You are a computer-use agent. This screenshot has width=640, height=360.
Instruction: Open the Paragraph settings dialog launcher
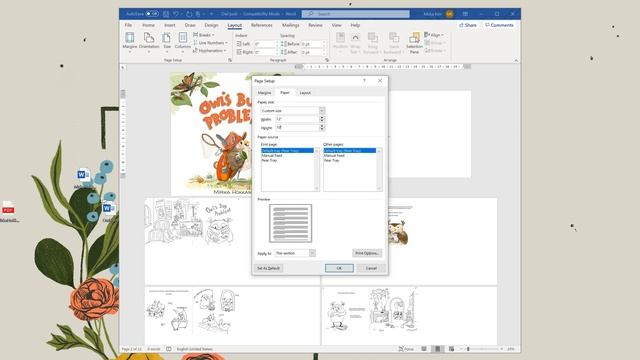[x=327, y=60]
